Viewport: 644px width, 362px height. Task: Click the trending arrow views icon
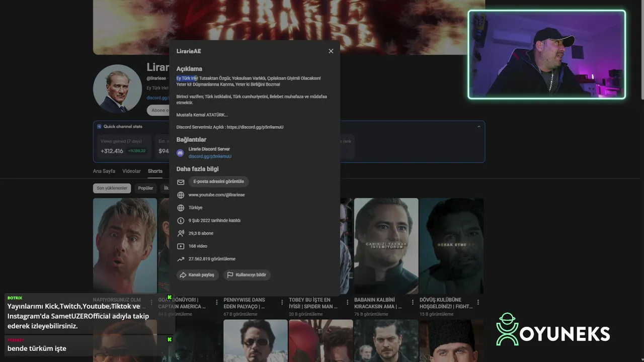(x=181, y=259)
